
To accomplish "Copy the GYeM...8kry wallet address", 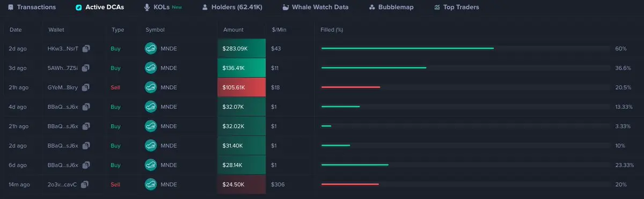I will [86, 87].
